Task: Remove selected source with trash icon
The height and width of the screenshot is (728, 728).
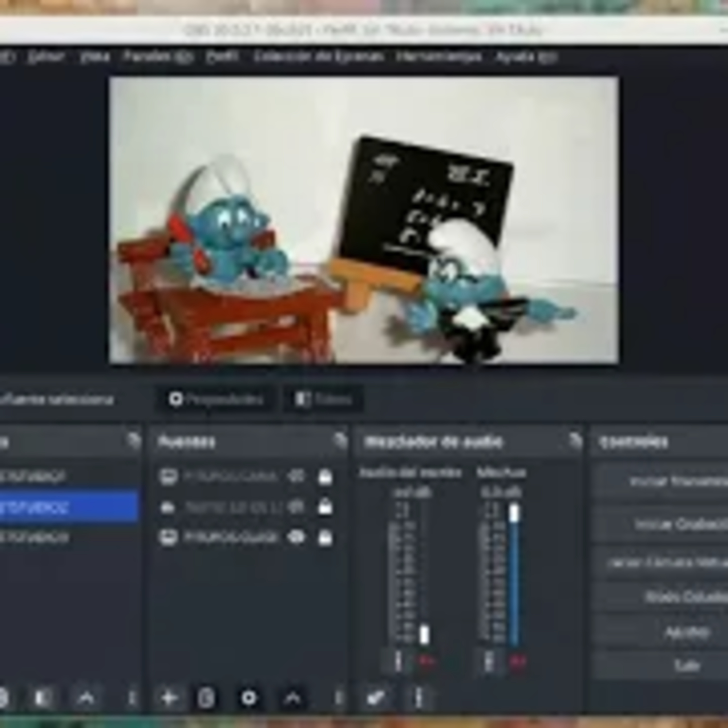Action: pyautogui.click(x=206, y=698)
